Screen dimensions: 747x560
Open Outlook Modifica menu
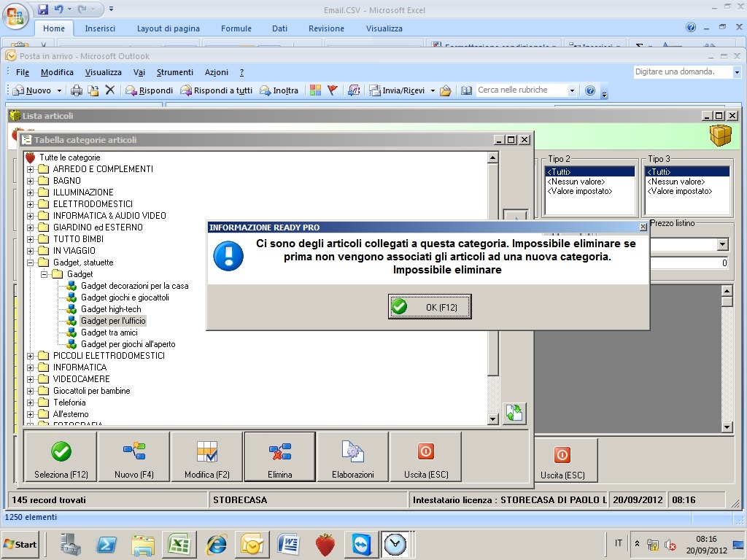(57, 72)
